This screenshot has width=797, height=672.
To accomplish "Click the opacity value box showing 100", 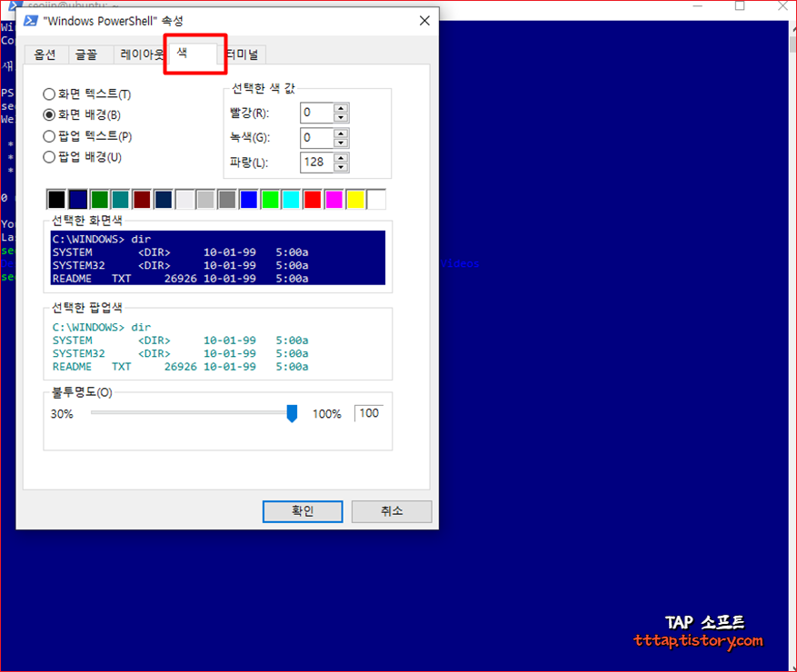I will tap(369, 413).
